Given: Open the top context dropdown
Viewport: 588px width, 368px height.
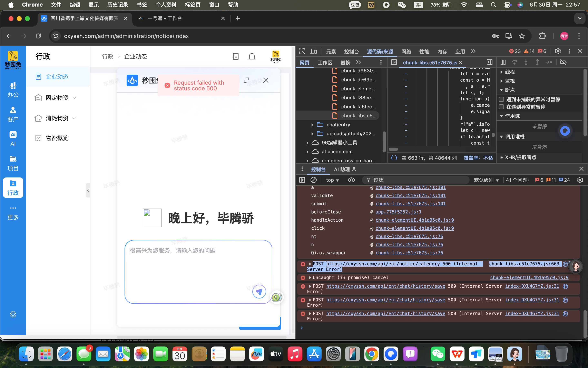Looking at the screenshot, I should point(332,180).
